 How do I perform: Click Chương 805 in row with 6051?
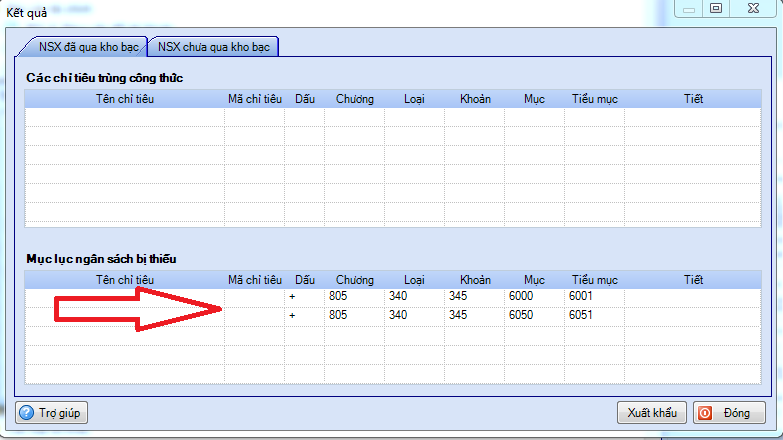pos(355,316)
